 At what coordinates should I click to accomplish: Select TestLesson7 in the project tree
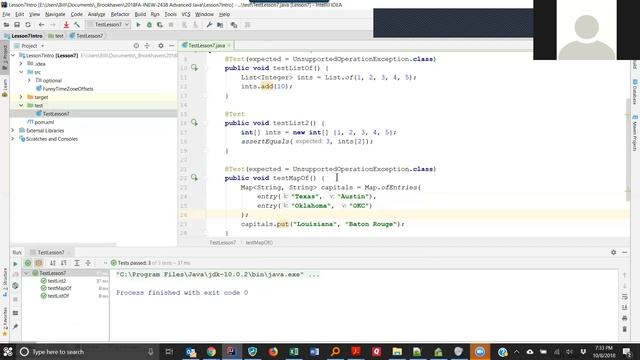click(53, 114)
